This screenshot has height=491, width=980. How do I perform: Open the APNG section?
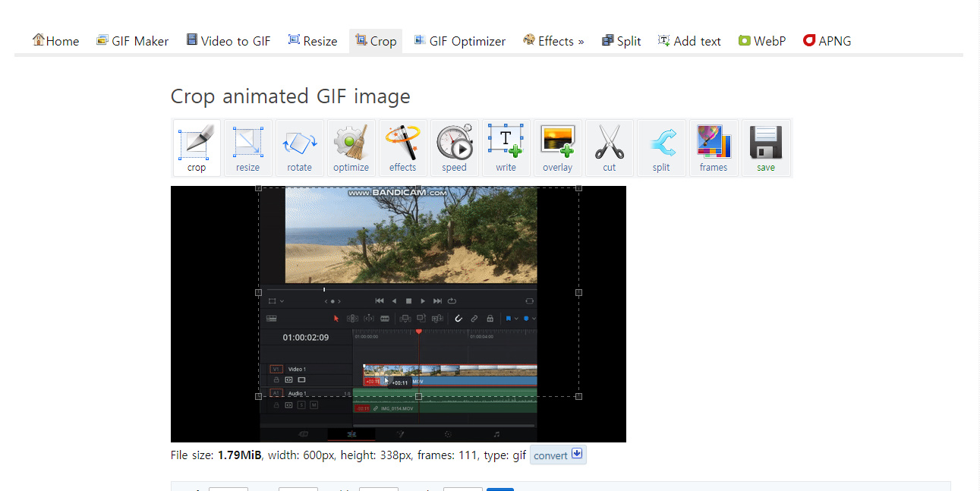(827, 41)
